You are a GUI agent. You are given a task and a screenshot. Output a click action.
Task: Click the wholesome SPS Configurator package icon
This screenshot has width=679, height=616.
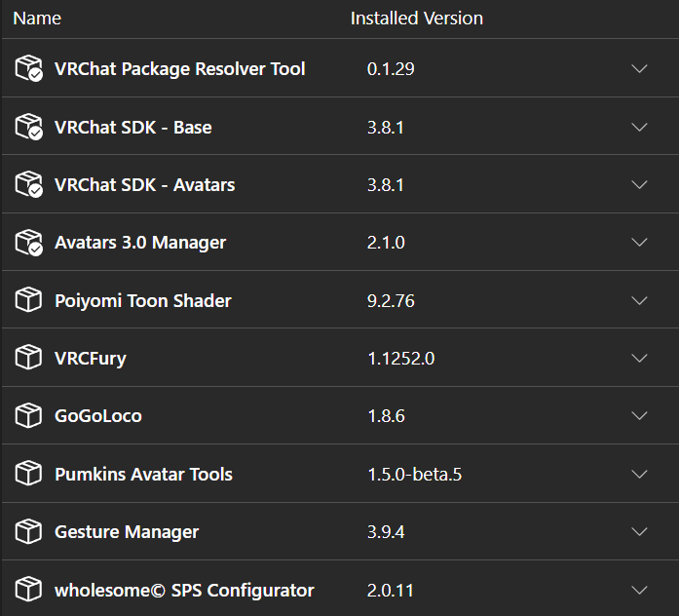click(x=28, y=590)
